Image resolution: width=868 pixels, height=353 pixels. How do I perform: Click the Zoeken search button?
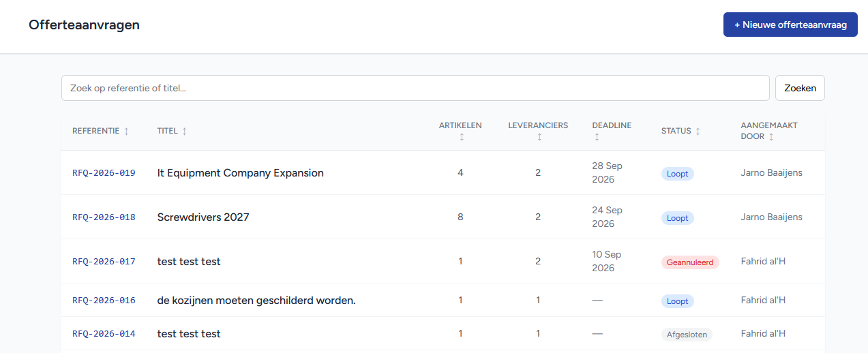(x=800, y=88)
